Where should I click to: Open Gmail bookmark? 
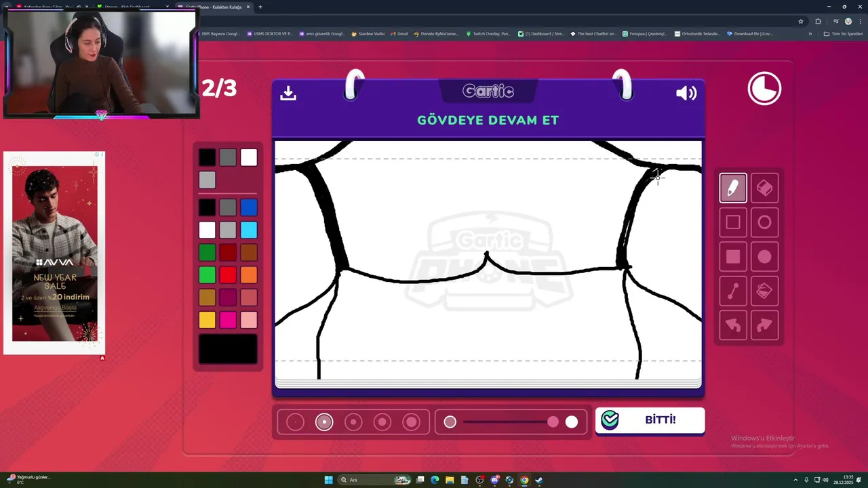coord(399,33)
